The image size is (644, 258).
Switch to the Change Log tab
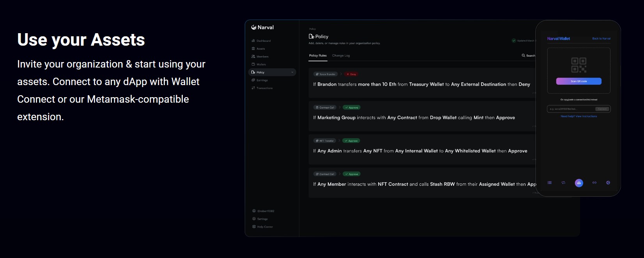click(x=341, y=56)
